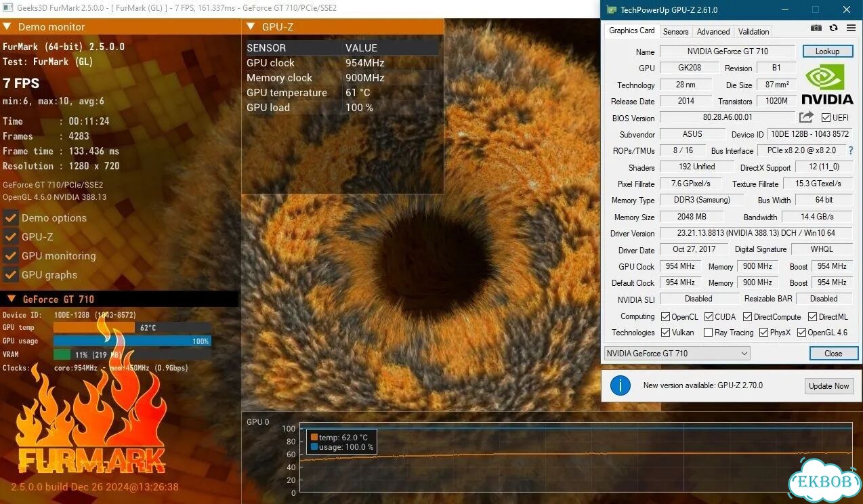This screenshot has height=504, width=863.
Task: Click the Clocks core:954MHz line
Action: pos(96,368)
